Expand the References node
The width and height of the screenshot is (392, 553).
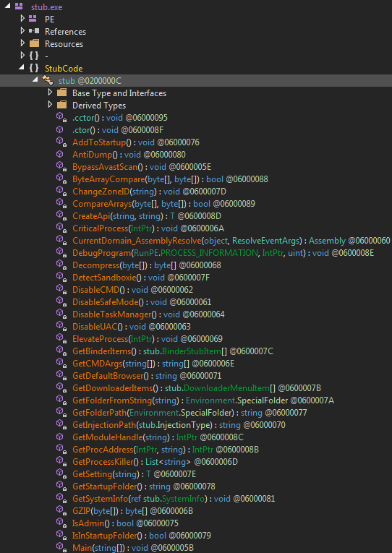[22, 30]
